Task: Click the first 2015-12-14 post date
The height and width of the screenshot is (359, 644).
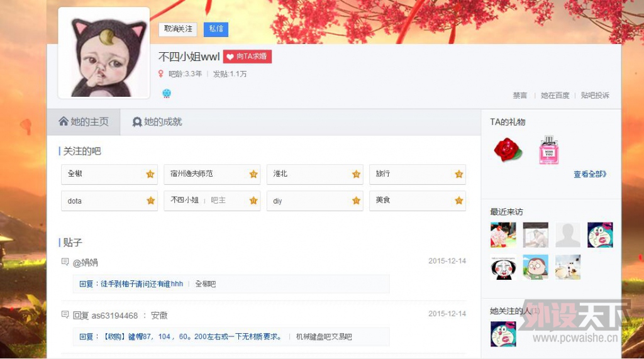Action: point(447,261)
